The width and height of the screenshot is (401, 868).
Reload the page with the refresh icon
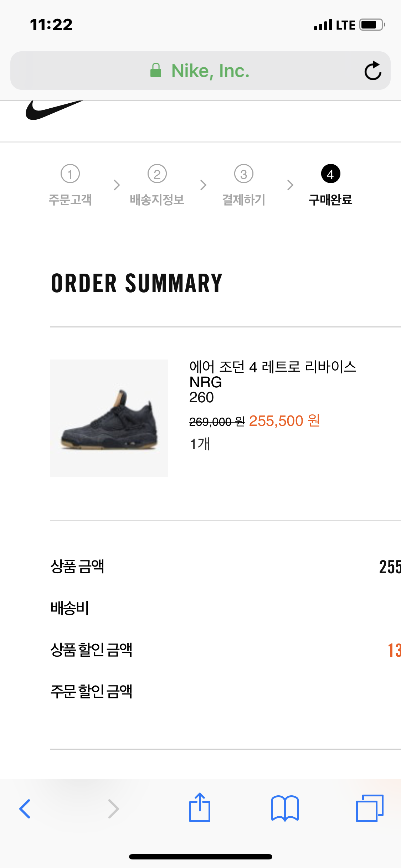coord(372,71)
